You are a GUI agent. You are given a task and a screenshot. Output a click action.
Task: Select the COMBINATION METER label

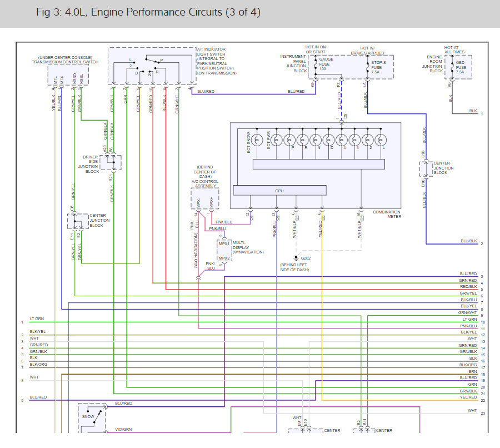pyautogui.click(x=387, y=214)
